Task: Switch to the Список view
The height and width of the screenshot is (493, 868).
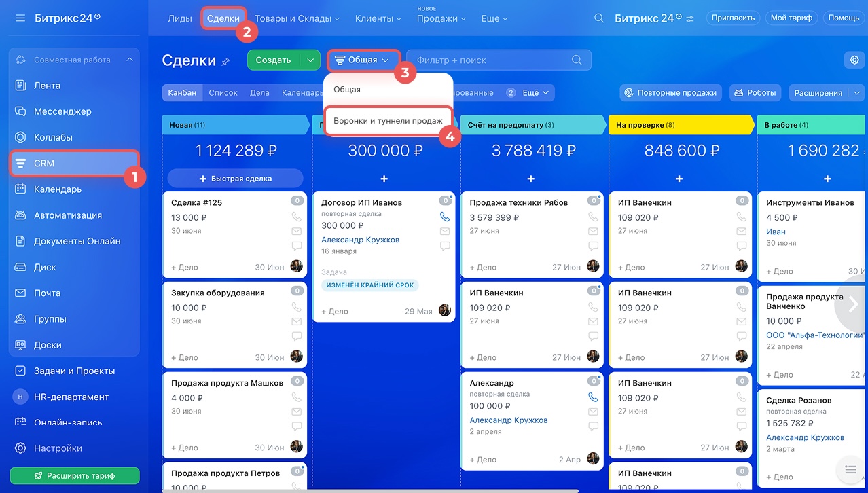Action: coord(223,93)
